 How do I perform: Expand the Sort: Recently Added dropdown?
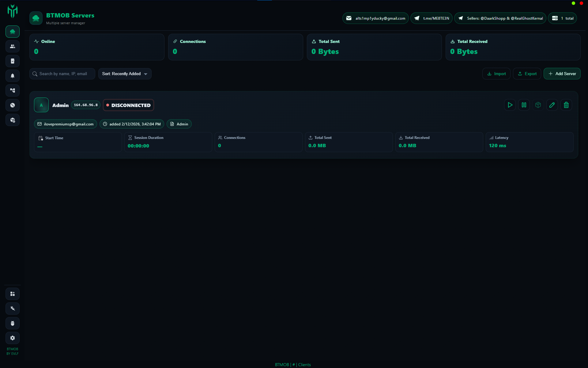coord(125,74)
